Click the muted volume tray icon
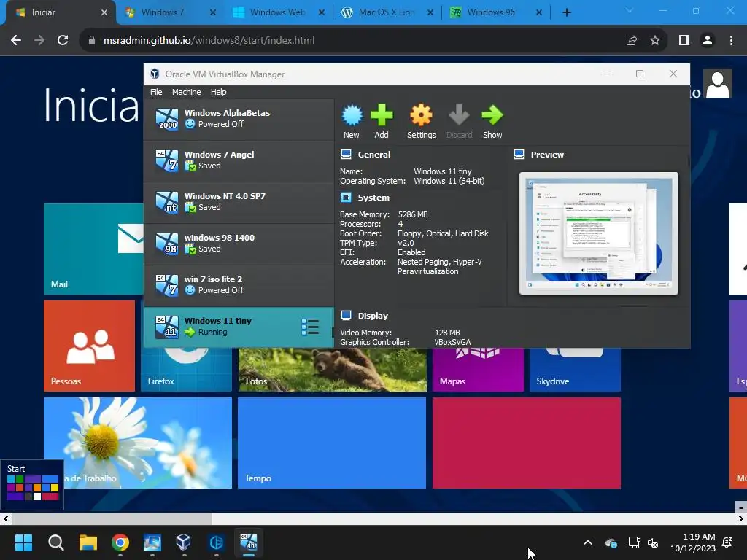Image resolution: width=747 pixels, height=560 pixels. coord(653,542)
